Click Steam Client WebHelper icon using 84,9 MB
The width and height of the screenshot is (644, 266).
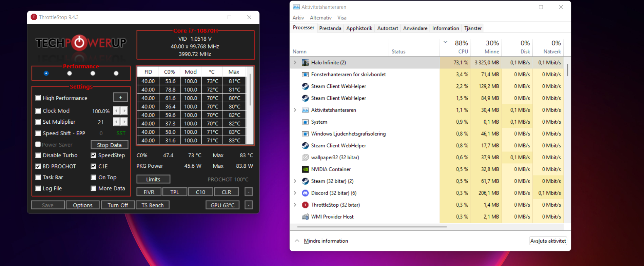(x=305, y=98)
